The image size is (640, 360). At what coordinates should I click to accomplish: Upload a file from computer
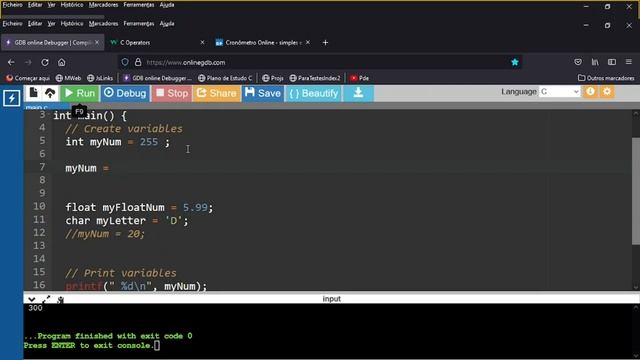click(x=50, y=93)
